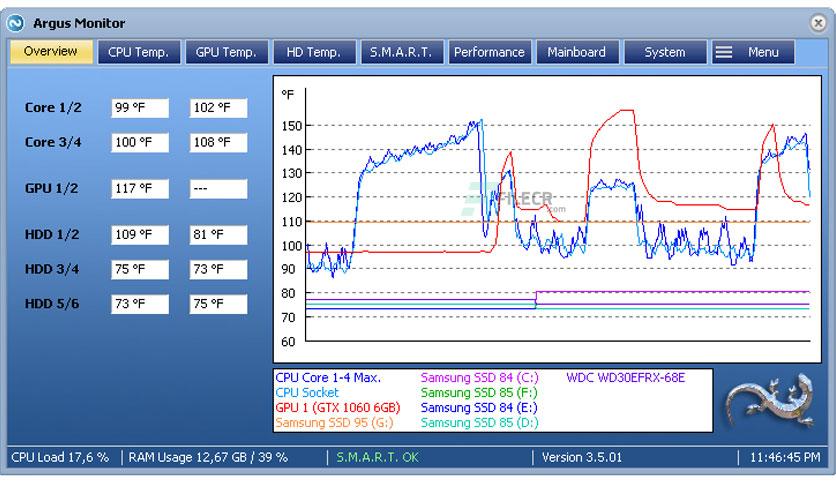Click the WDC WD30EFRX-68E legend entry
Image resolution: width=836 pixels, height=484 pixels.
[625, 378]
